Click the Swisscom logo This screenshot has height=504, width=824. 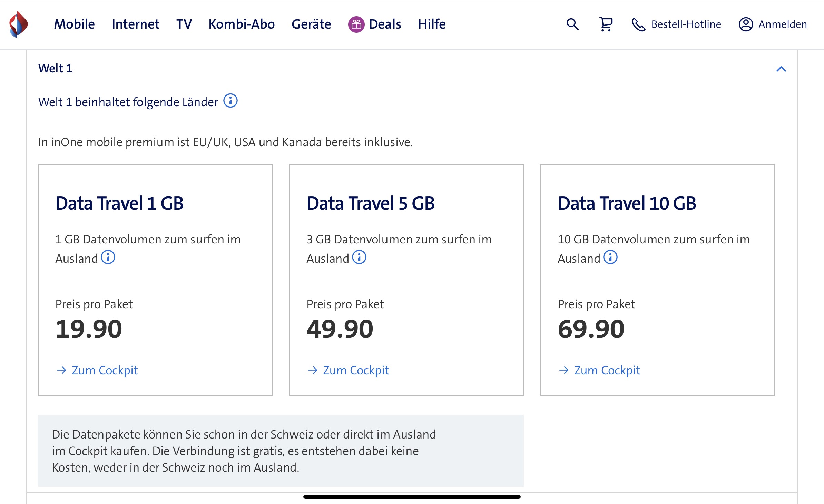[x=19, y=24]
